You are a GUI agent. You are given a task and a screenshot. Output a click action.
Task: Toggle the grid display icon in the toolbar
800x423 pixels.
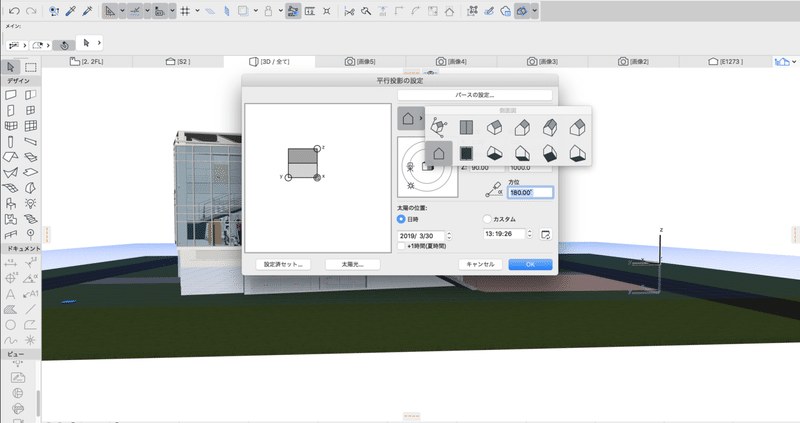coord(185,11)
